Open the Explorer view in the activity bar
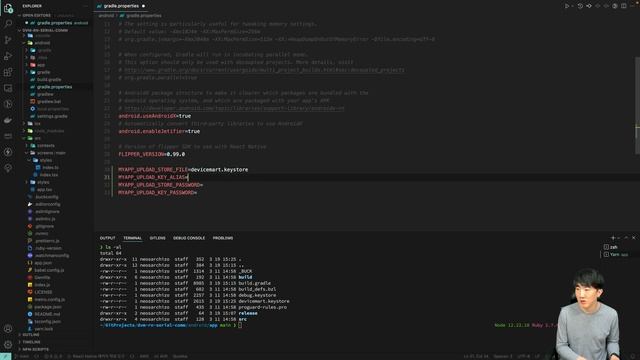This screenshot has width=640, height=360. pyautogui.click(x=8, y=8)
